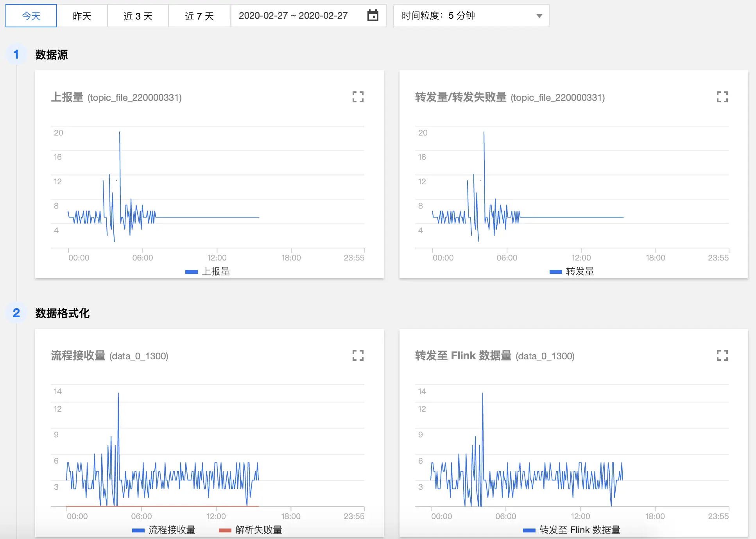Toggle the 转发量 legend series

click(x=580, y=271)
